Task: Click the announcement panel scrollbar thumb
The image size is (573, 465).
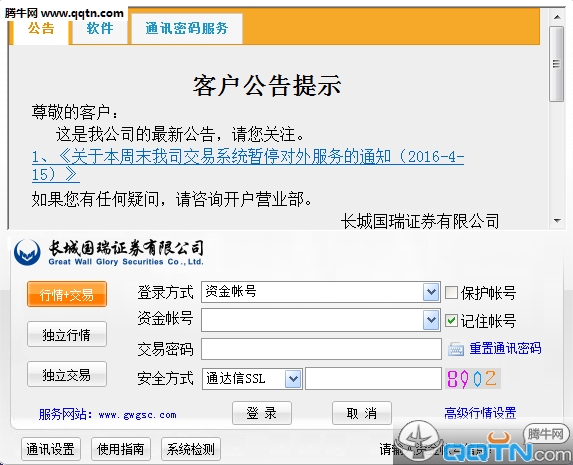Action: (x=557, y=64)
